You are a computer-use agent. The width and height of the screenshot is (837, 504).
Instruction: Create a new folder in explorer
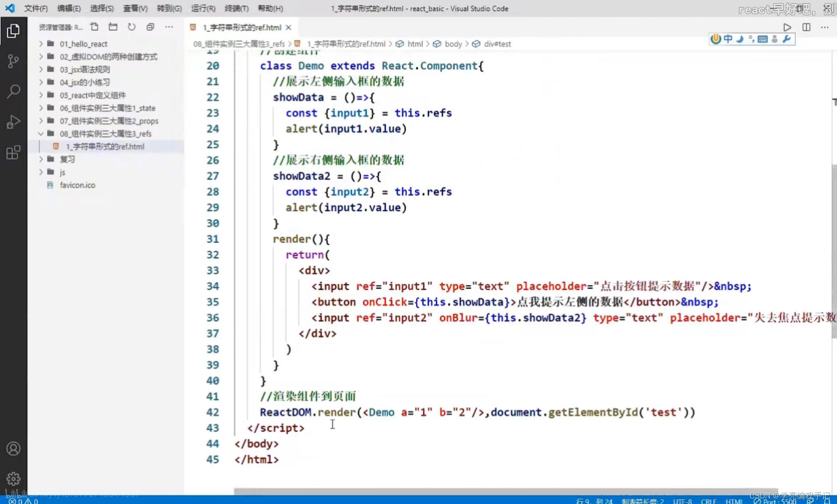(x=113, y=27)
